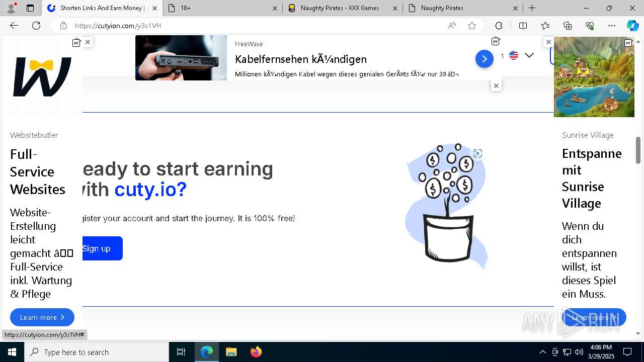Image resolution: width=644 pixels, height=362 pixels.
Task: Open Sunrise Village game image
Action: (x=594, y=77)
